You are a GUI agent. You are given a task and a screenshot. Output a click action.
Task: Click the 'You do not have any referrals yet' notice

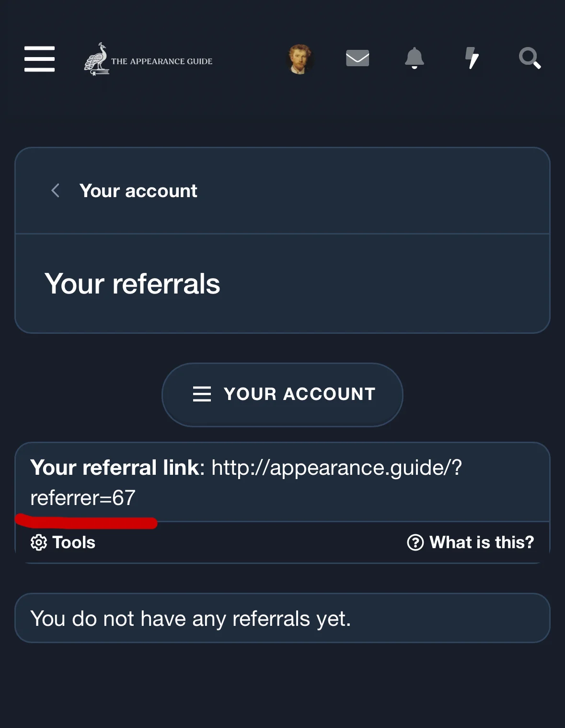(191, 619)
